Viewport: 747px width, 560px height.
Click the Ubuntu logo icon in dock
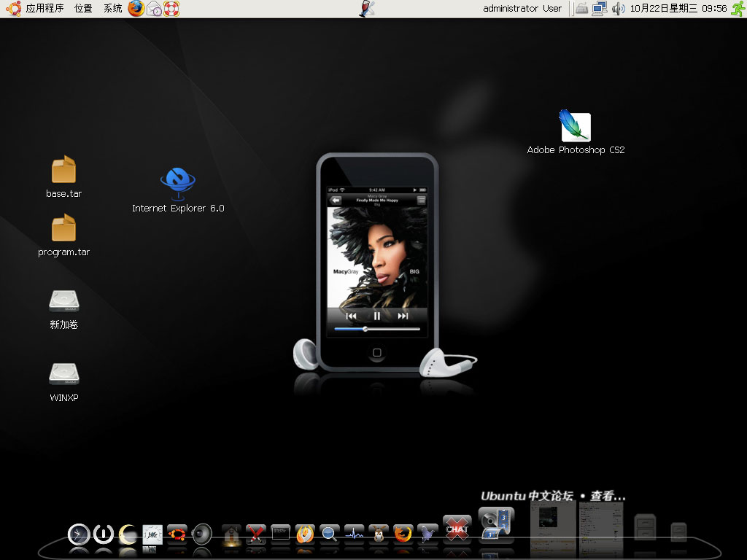click(177, 534)
